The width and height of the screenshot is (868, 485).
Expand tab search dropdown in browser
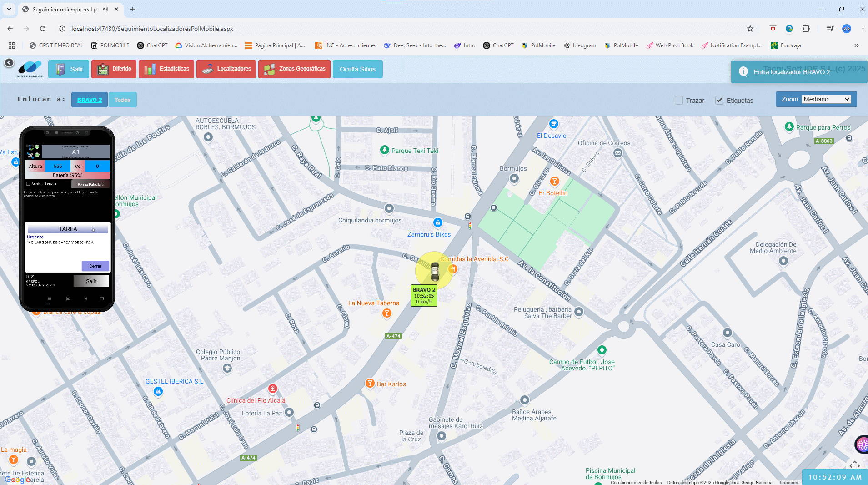coord(9,9)
